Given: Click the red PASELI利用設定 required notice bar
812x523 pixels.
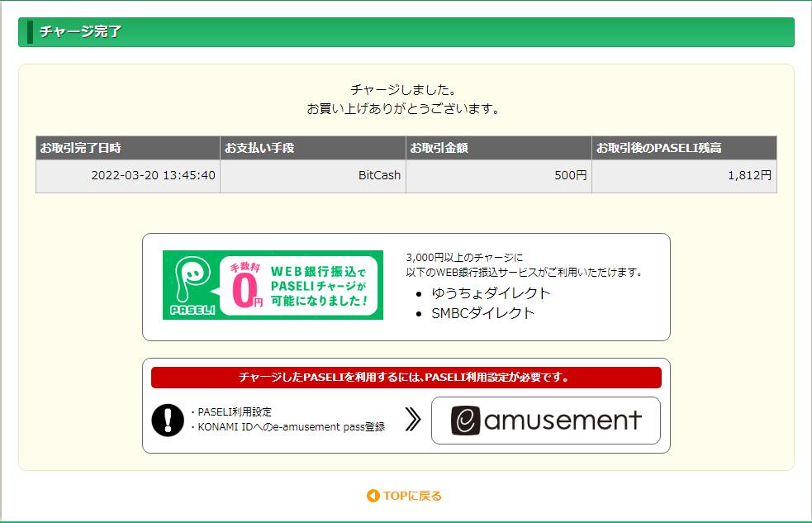Looking at the screenshot, I should click(x=406, y=378).
